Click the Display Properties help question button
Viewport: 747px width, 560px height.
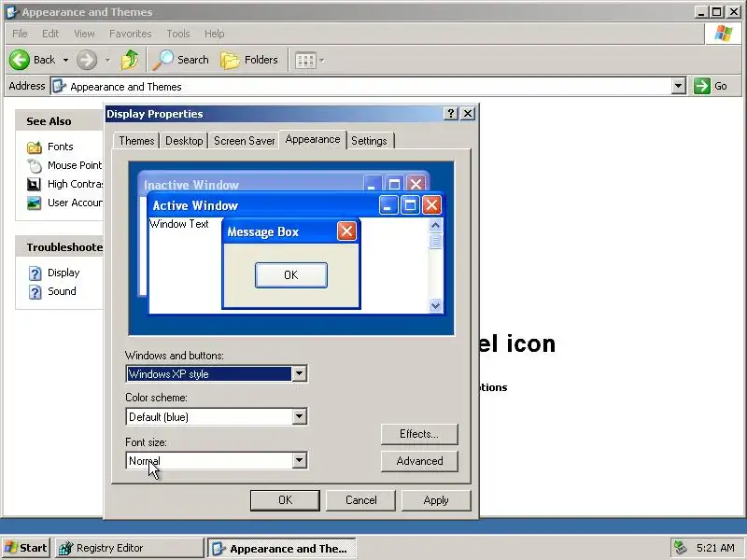click(x=450, y=113)
